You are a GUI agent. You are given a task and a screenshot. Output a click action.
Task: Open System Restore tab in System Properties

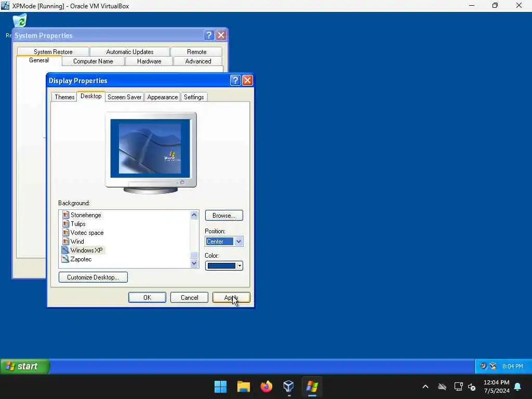(53, 51)
